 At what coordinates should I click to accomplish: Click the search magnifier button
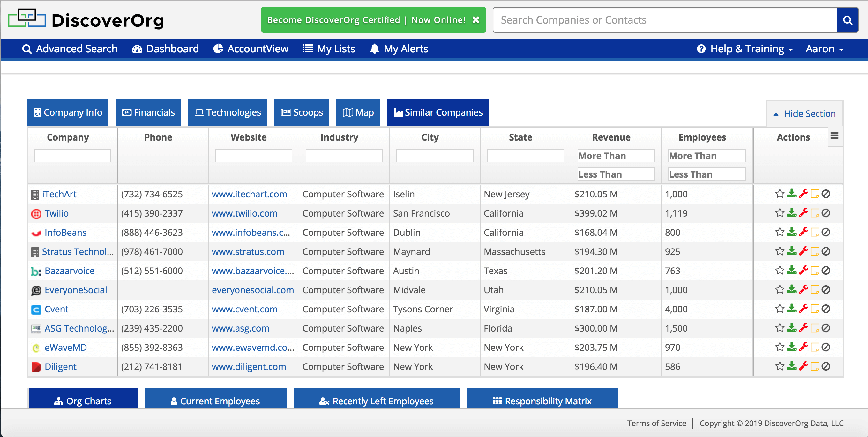click(x=848, y=20)
